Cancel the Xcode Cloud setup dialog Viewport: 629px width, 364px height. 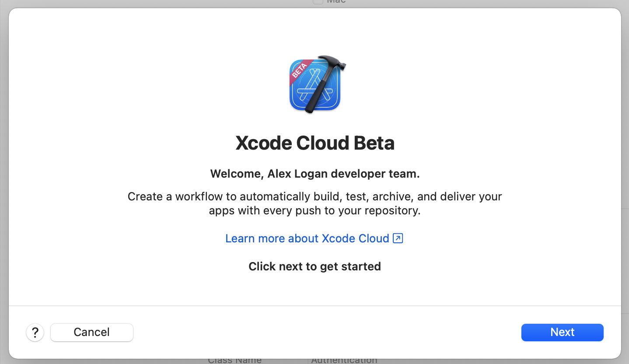point(92,332)
